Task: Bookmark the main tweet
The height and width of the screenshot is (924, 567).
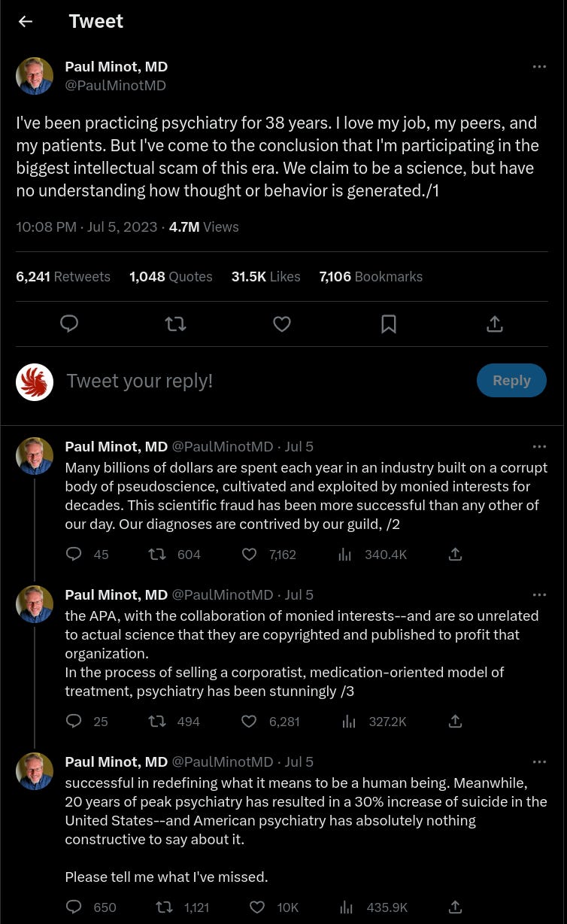Action: [389, 324]
